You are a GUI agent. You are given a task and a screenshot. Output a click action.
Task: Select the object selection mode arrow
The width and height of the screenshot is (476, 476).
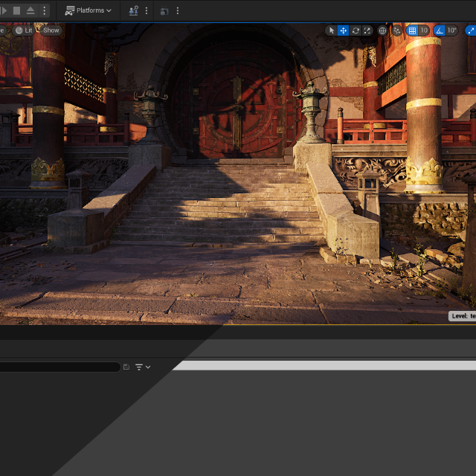point(332,30)
